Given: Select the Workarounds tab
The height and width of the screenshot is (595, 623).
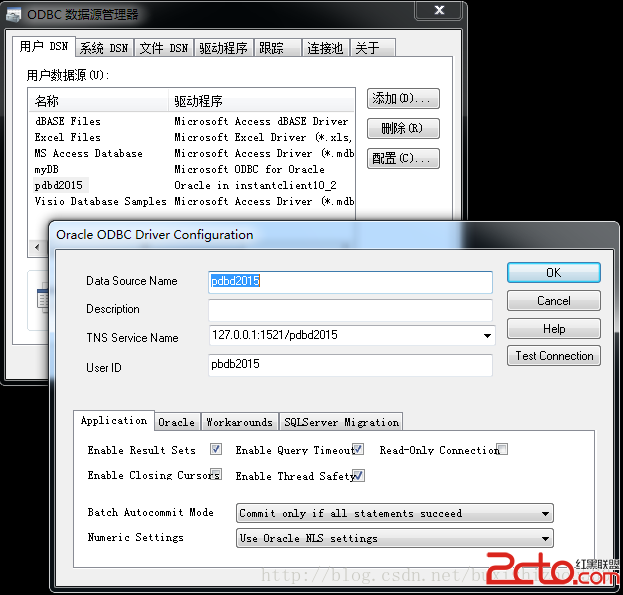Looking at the screenshot, I should [x=240, y=422].
